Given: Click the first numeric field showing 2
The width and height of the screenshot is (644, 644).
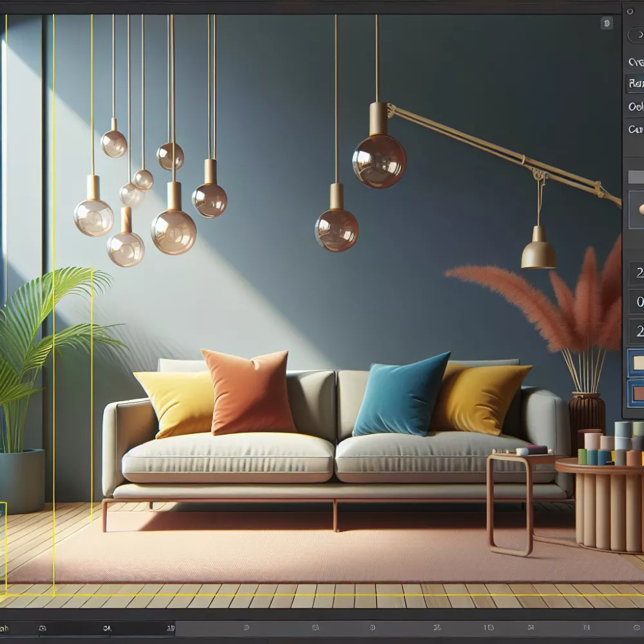Looking at the screenshot, I should pyautogui.click(x=636, y=273).
